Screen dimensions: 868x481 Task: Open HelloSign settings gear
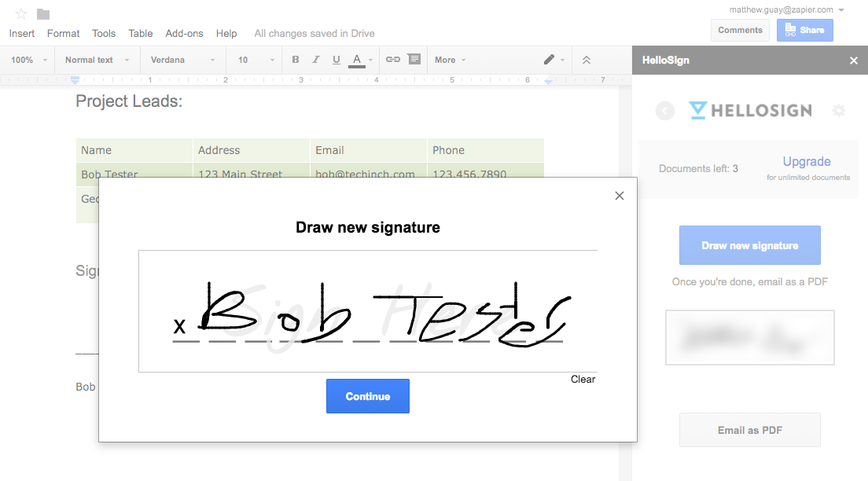click(839, 111)
